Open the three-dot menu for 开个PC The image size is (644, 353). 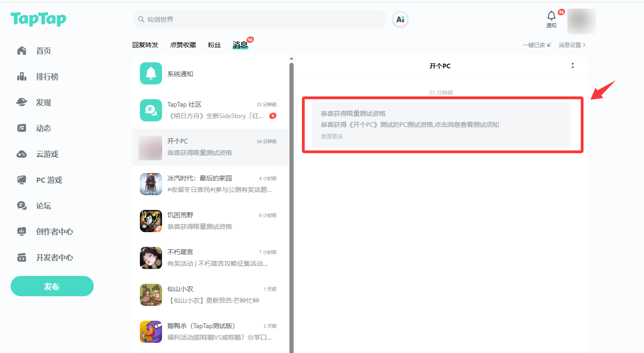click(x=572, y=66)
